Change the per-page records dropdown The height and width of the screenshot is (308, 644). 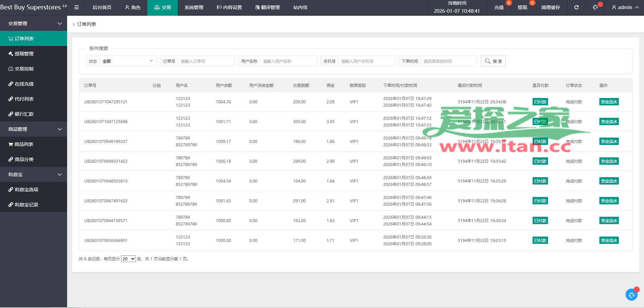[128, 259]
